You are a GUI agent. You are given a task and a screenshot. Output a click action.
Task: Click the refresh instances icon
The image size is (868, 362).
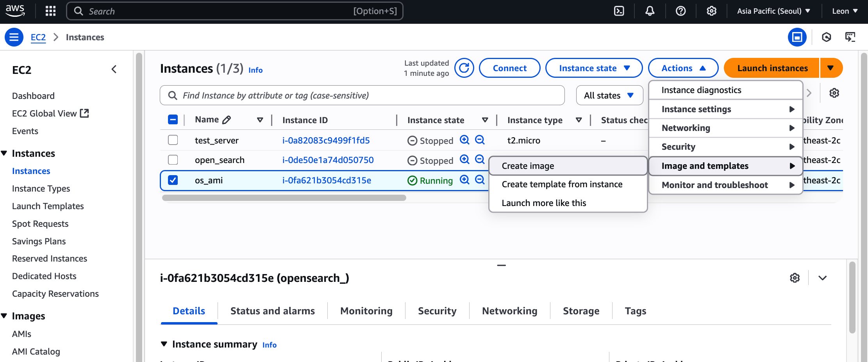464,68
